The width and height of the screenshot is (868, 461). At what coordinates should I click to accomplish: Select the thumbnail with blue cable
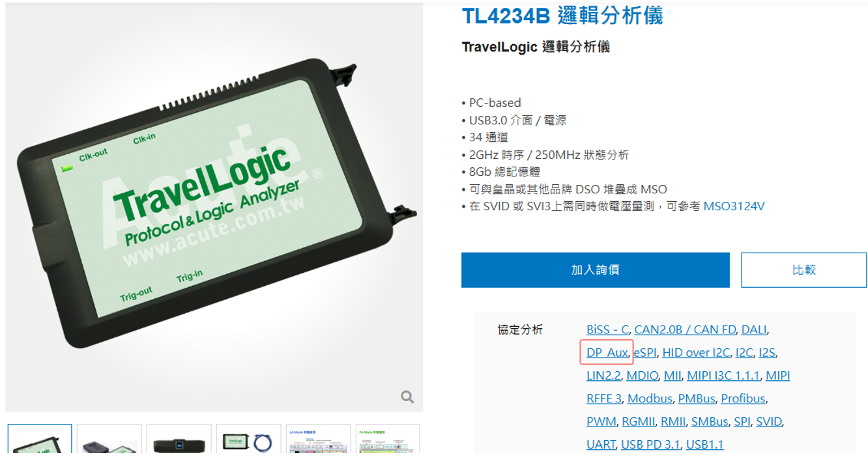pyautogui.click(x=248, y=439)
